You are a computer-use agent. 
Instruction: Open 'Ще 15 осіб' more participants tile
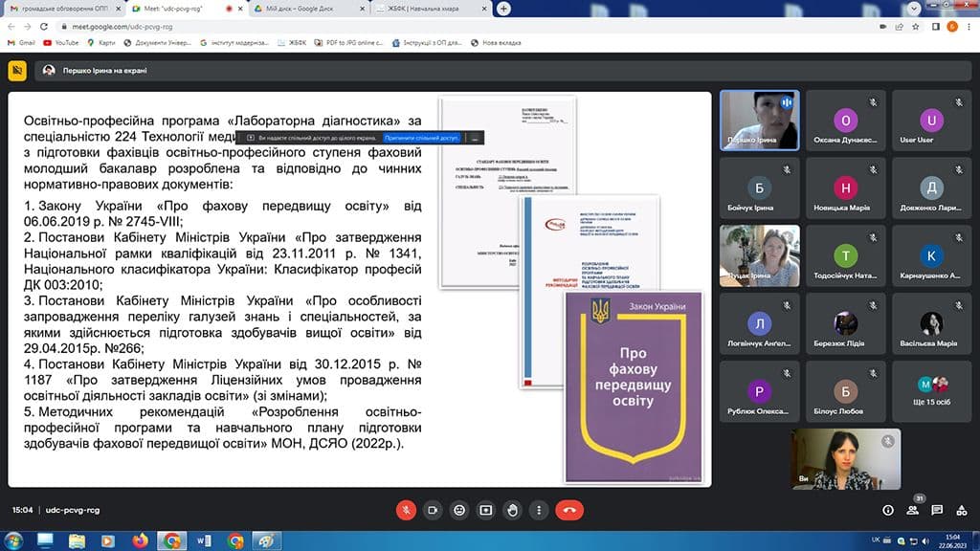tap(931, 391)
